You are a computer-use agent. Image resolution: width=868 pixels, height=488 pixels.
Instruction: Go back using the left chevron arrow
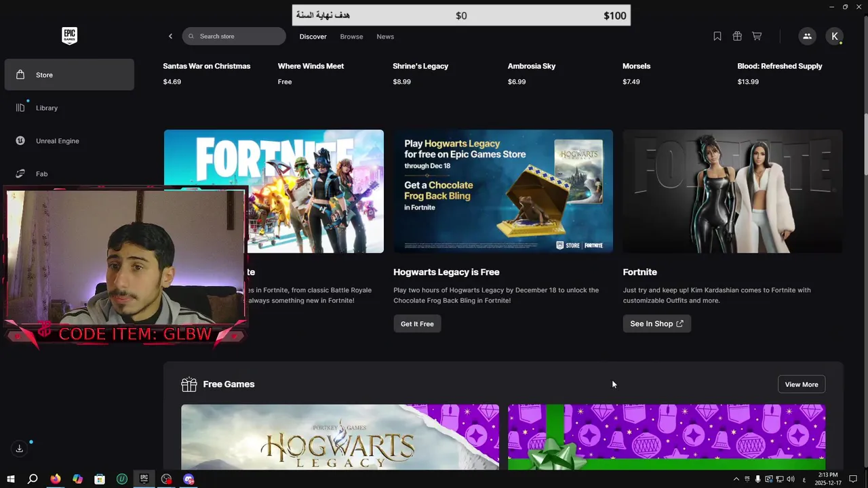tap(170, 37)
